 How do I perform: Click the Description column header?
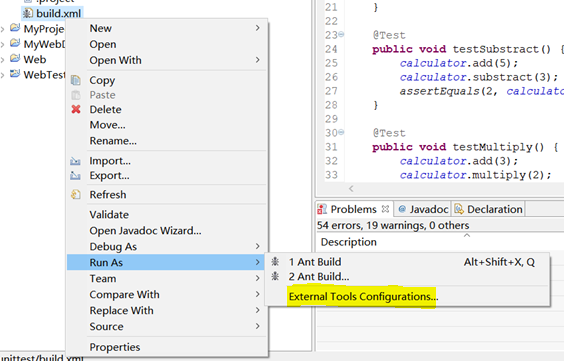tap(349, 242)
